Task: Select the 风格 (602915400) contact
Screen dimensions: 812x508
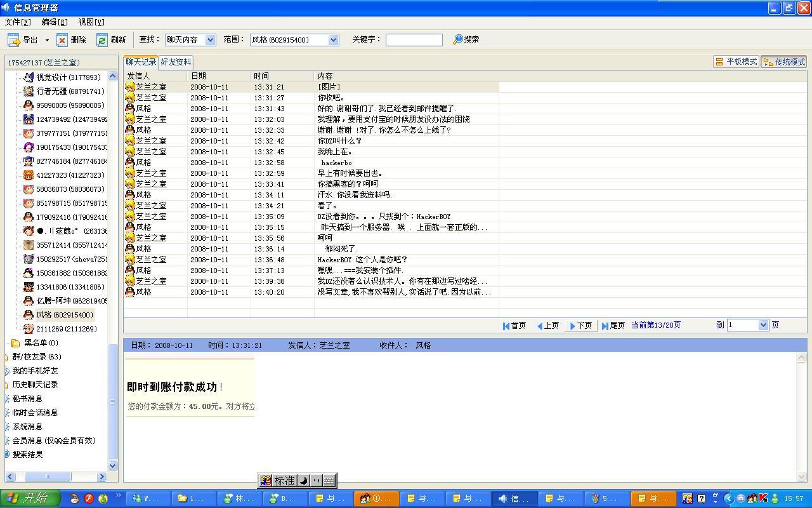Action: (x=64, y=315)
